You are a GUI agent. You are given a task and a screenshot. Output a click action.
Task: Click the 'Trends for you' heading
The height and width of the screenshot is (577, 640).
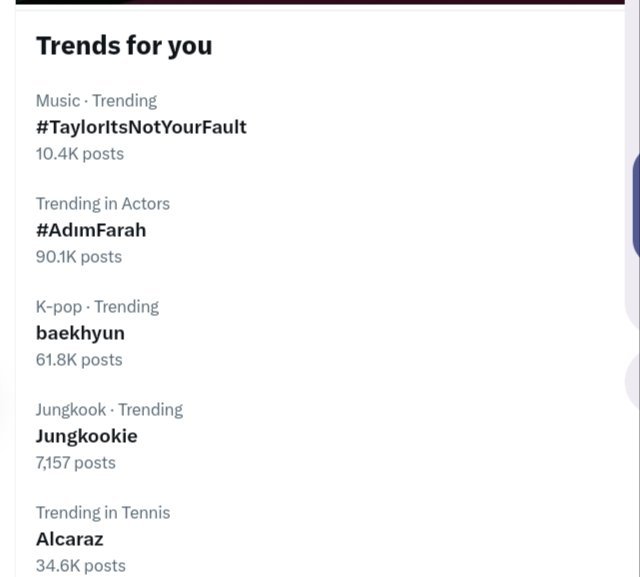(124, 46)
